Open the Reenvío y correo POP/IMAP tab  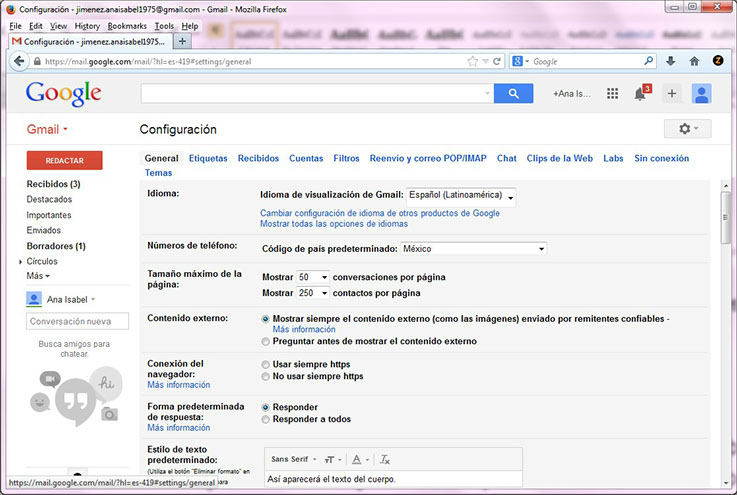point(428,158)
